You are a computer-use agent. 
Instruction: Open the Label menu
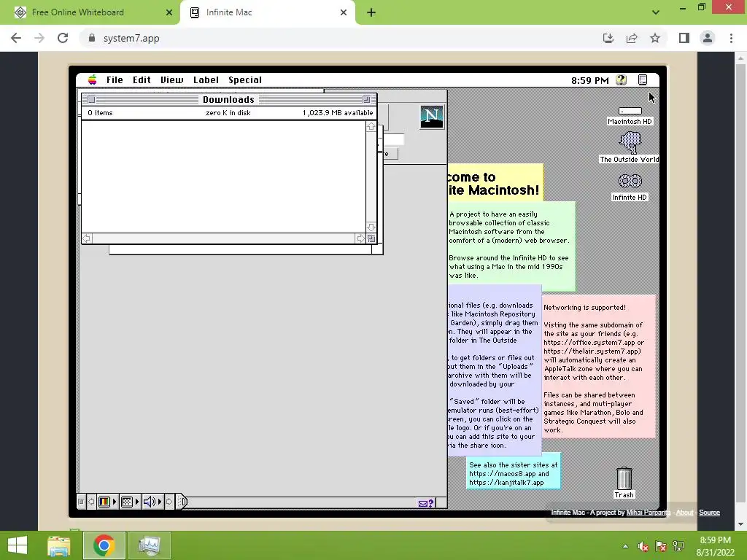(x=206, y=80)
